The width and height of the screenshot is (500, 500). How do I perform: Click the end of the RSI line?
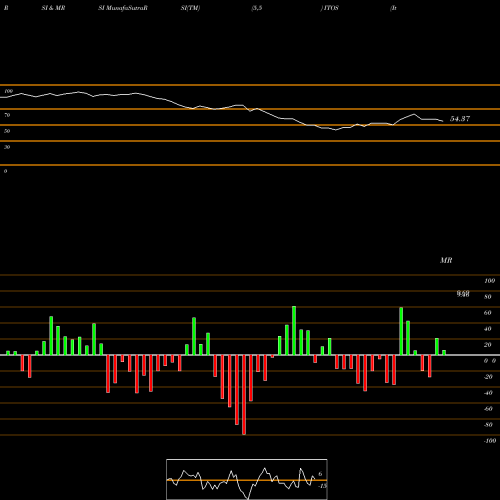coord(443,121)
